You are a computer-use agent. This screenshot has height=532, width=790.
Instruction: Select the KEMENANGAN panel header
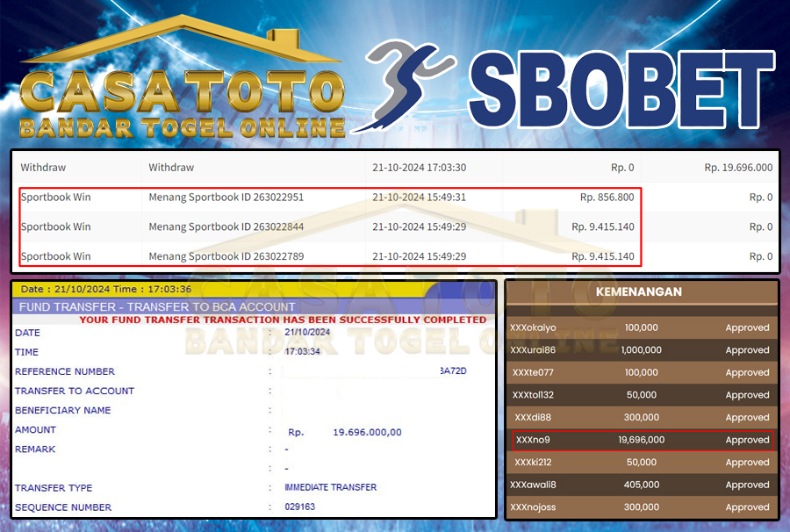point(642,291)
